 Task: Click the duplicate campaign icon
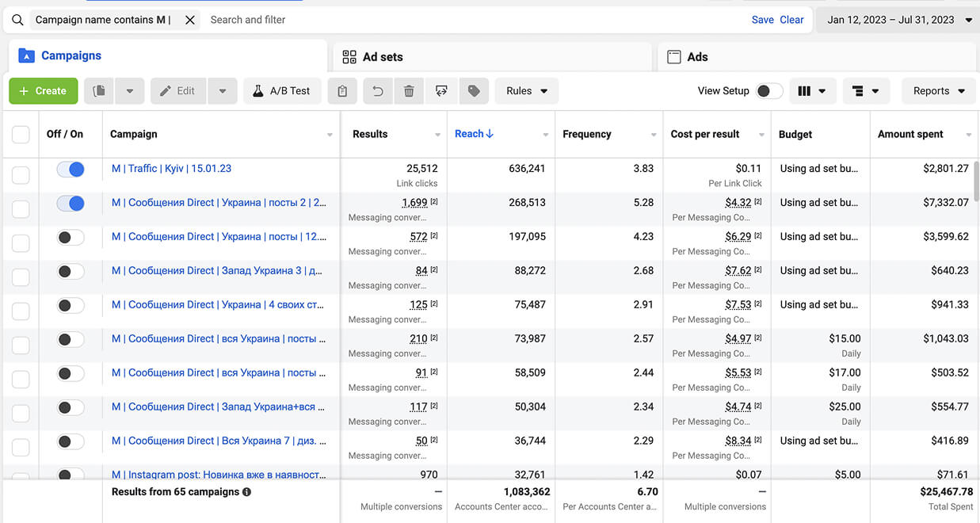pyautogui.click(x=99, y=91)
